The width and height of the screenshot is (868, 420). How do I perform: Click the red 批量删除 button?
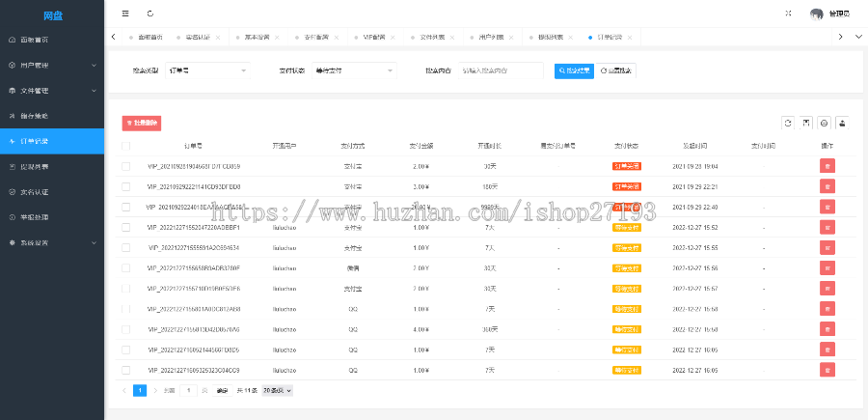tap(142, 123)
